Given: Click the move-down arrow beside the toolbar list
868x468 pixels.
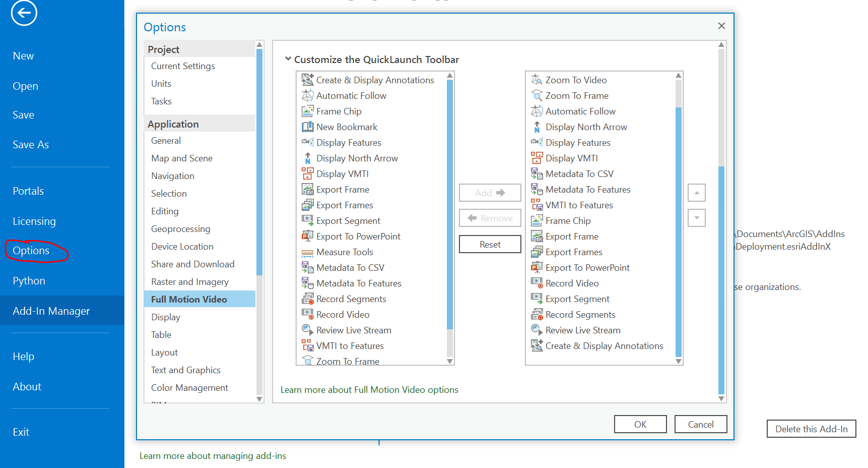Looking at the screenshot, I should (696, 218).
